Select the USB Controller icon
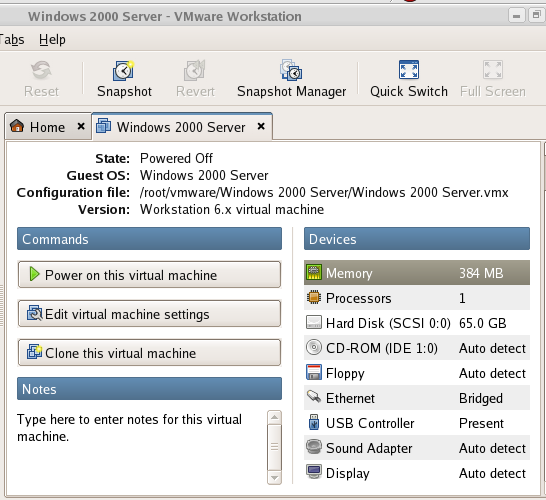 (314, 422)
